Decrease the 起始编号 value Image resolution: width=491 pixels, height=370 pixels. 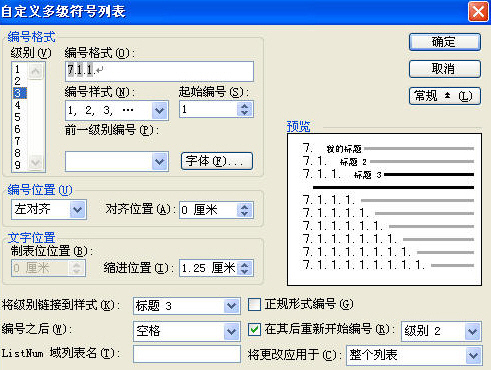click(245, 113)
